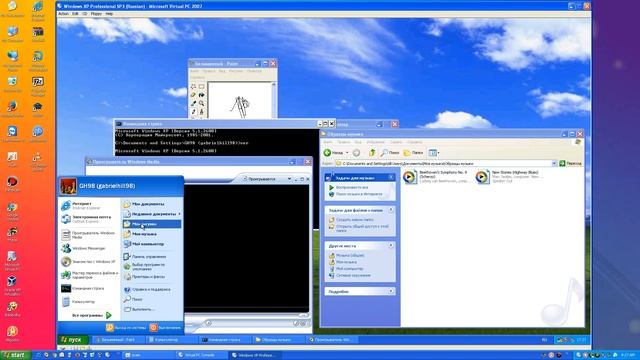Click the Выключение (Turn Off) button
The image size is (640, 360).
[x=165, y=327]
